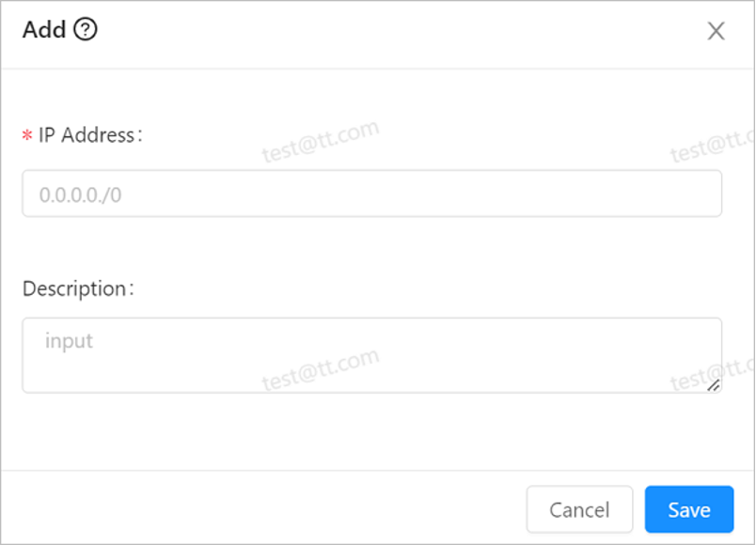The width and height of the screenshot is (756, 545).
Task: Click the Add dialog title text
Action: click(x=44, y=30)
